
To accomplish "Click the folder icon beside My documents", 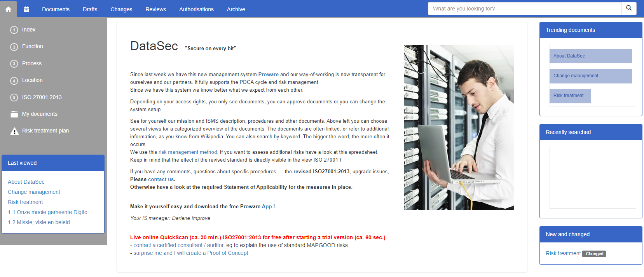I will [14, 114].
